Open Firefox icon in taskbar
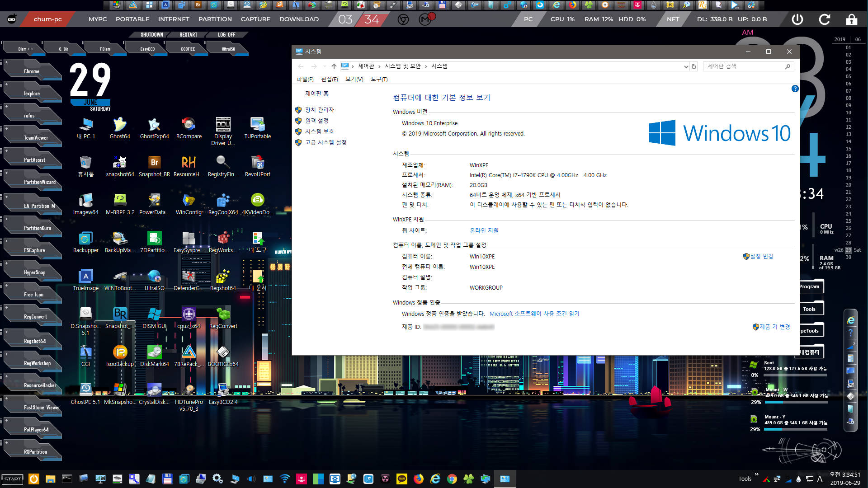This screenshot has height=488, width=868. (x=419, y=479)
